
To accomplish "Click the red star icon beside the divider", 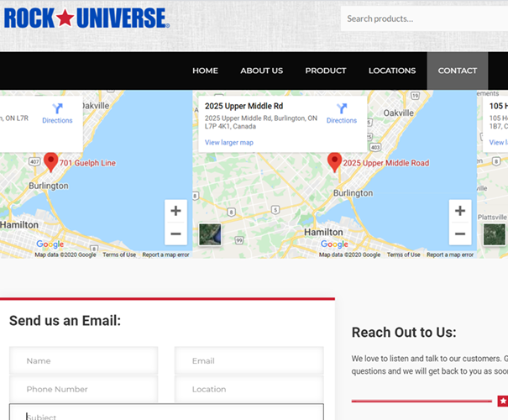I will tap(503, 402).
